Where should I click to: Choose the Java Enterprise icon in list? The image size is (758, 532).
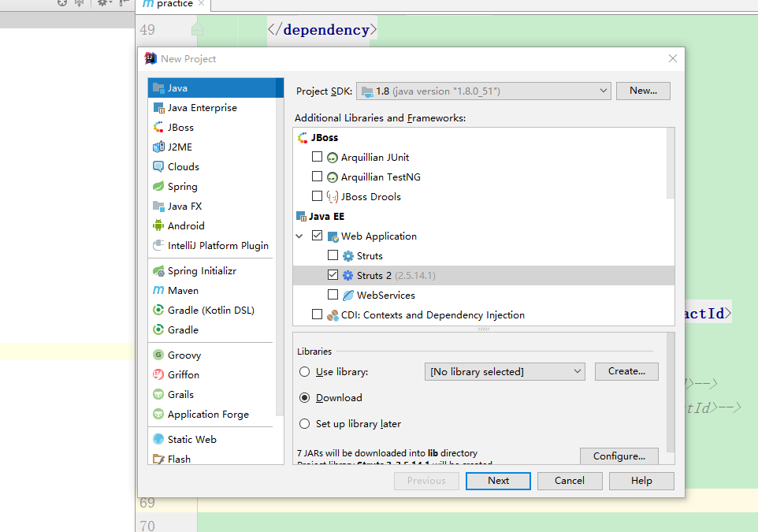coord(158,108)
